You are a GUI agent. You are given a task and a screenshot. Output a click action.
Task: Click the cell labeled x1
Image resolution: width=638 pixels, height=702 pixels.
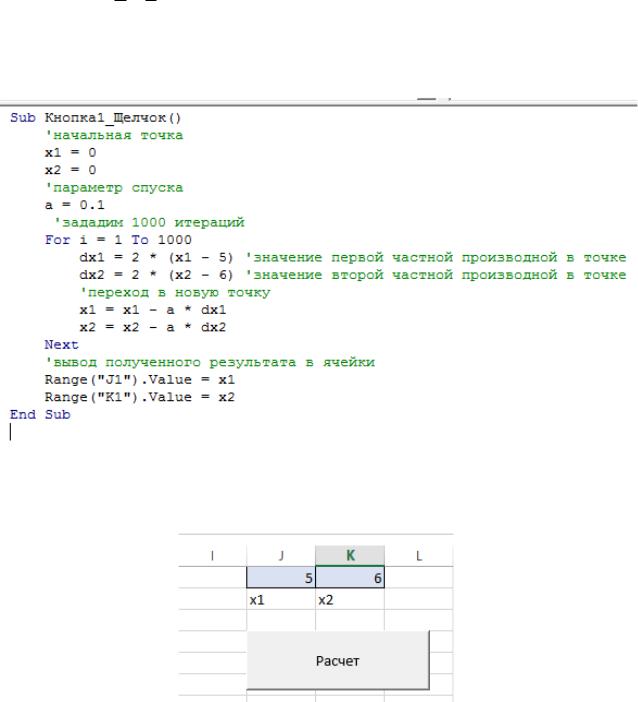pyautogui.click(x=281, y=599)
